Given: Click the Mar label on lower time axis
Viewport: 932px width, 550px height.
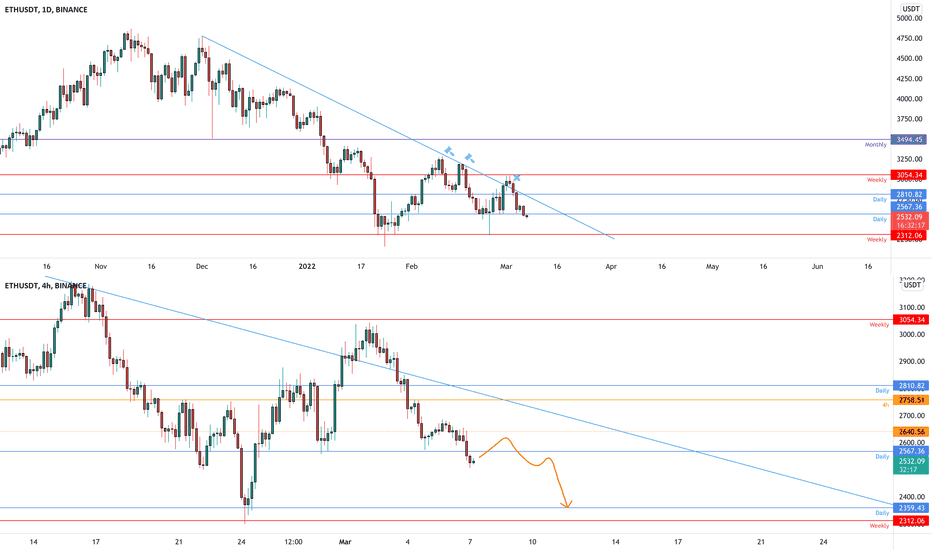Looking at the screenshot, I should [x=345, y=542].
